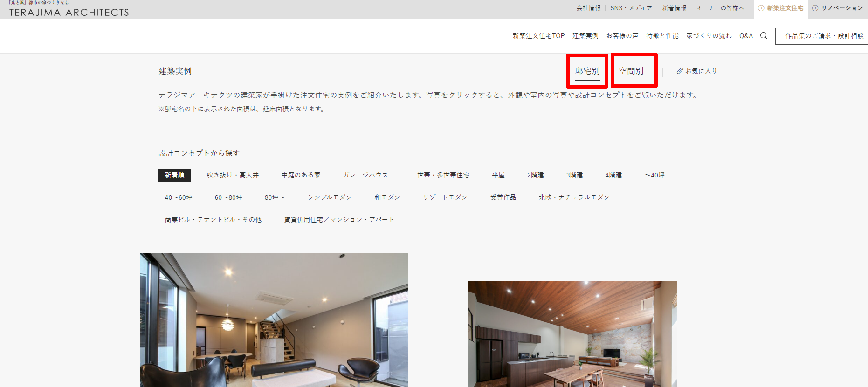Screen dimensions: 868x387
Task: Switch to the リノベーション tab
Action: pos(838,8)
